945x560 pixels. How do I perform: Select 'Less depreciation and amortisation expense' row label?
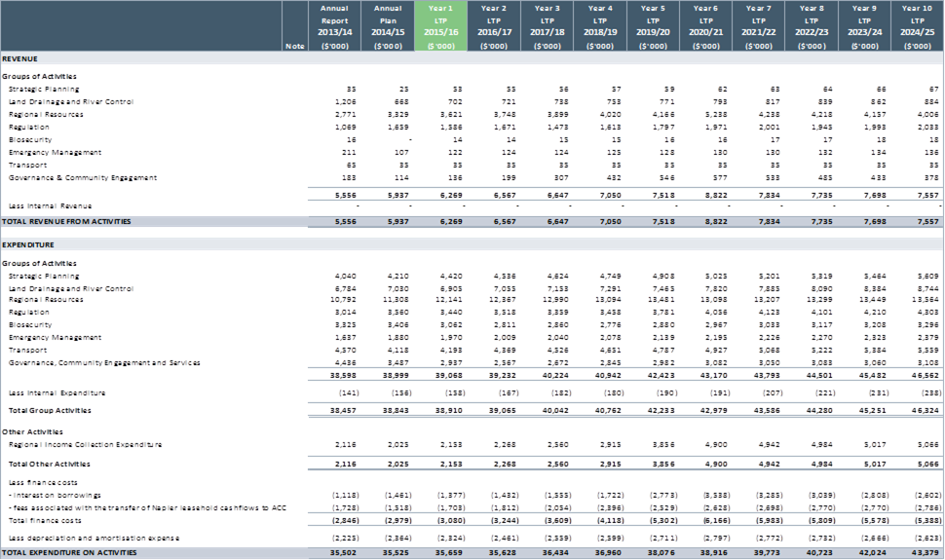pyautogui.click(x=94, y=539)
